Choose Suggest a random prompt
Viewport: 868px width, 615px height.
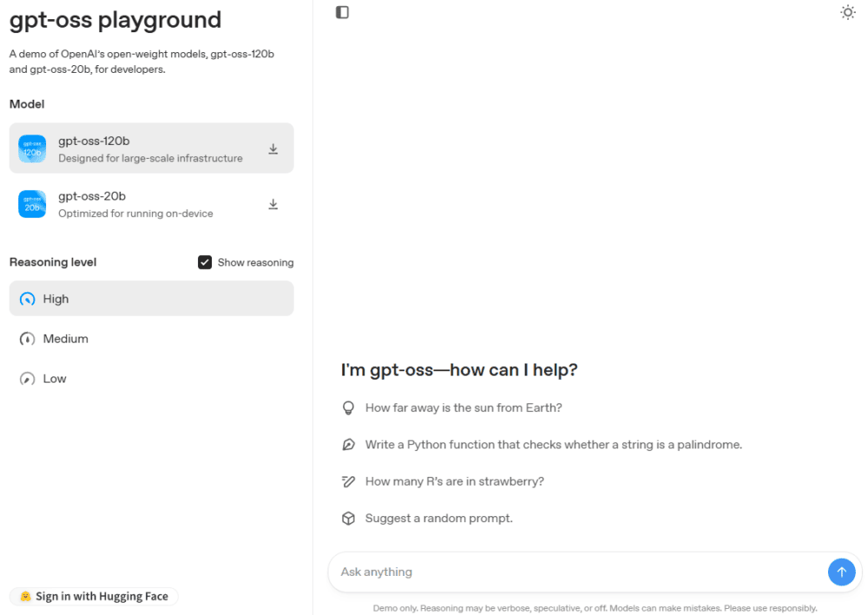[439, 518]
